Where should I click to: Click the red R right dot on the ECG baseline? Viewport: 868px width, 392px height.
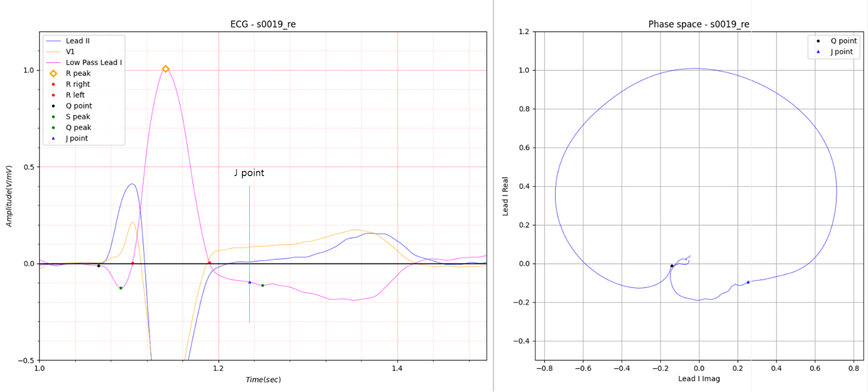pyautogui.click(x=210, y=263)
